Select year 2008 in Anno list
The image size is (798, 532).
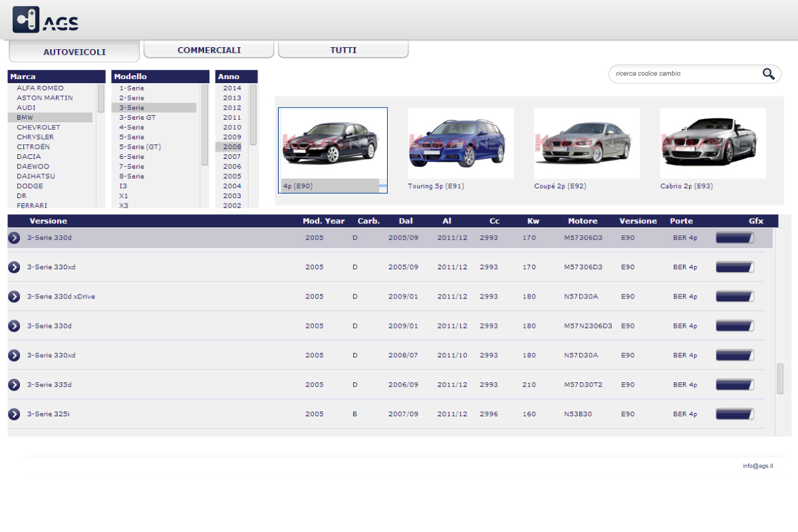tap(232, 146)
